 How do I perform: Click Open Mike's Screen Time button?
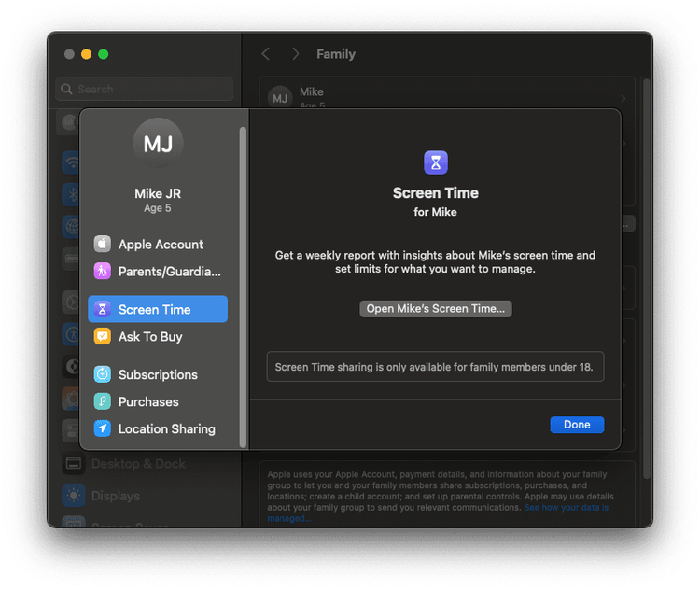point(436,309)
